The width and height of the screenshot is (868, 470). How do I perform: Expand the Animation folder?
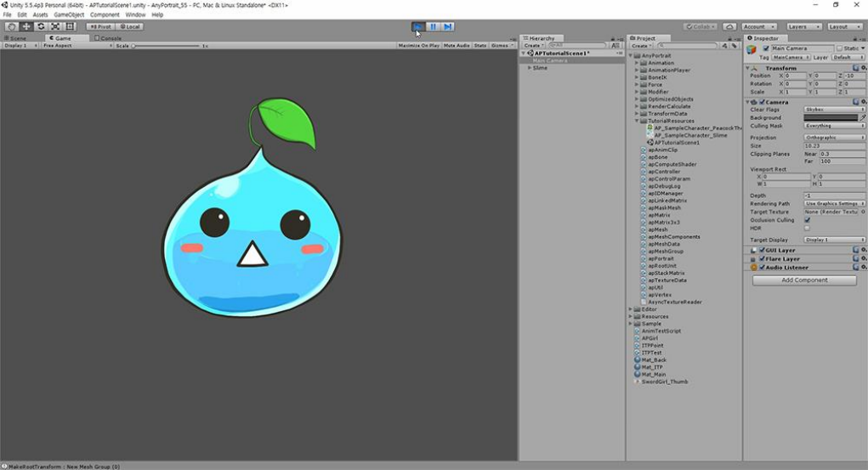[637, 63]
